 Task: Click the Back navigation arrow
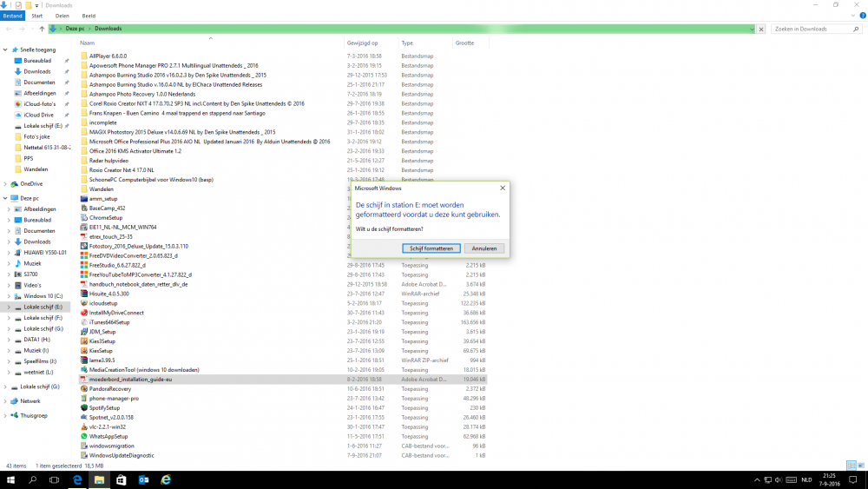pos(9,29)
